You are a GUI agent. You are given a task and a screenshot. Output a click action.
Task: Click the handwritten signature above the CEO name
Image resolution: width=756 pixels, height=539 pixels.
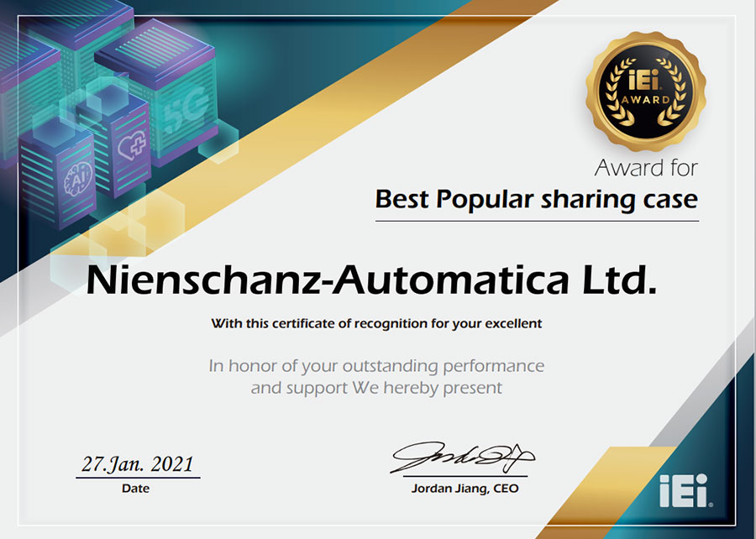pos(462,458)
